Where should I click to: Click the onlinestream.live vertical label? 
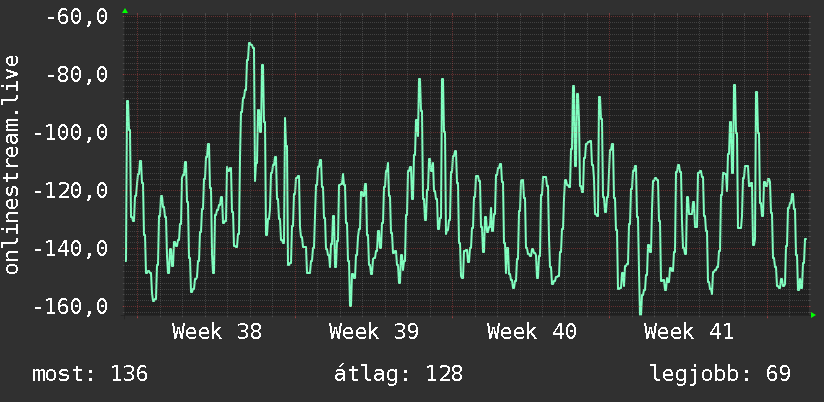[12, 164]
